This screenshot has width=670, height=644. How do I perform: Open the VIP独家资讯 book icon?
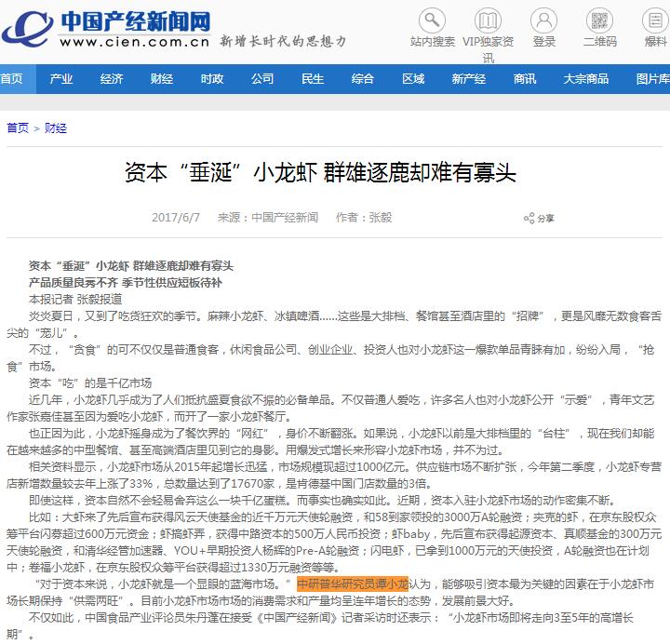pyautogui.click(x=488, y=20)
